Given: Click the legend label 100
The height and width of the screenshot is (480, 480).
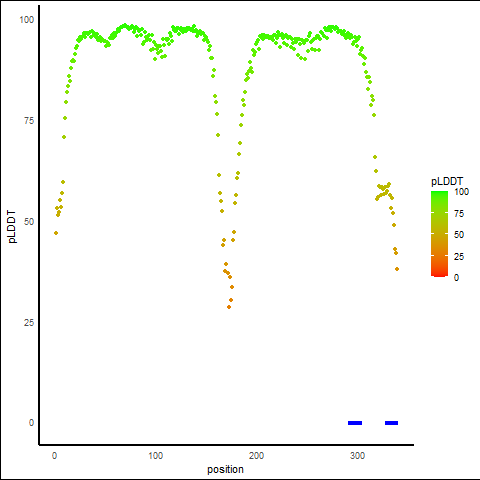Looking at the screenshot, I should 461,192.
